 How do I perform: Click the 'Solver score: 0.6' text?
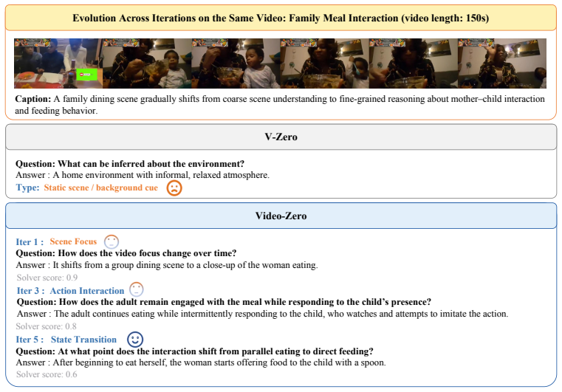point(47,374)
